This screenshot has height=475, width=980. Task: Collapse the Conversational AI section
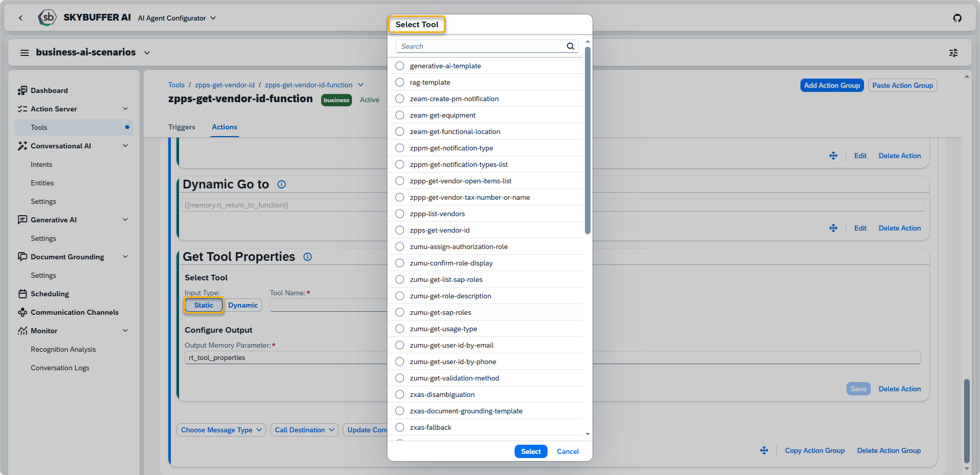[125, 146]
